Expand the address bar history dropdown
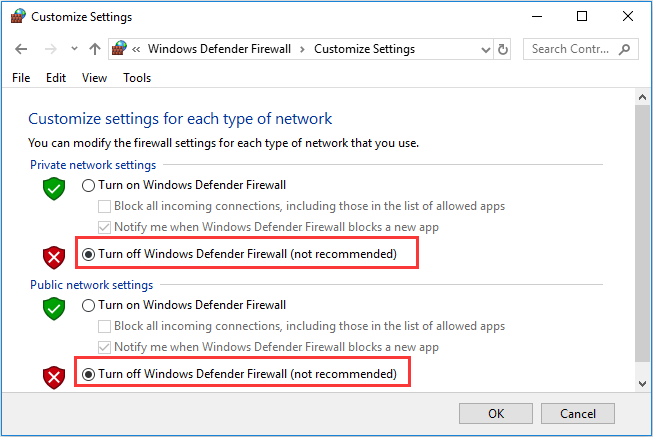Viewport: 653px width, 437px height. (x=485, y=50)
